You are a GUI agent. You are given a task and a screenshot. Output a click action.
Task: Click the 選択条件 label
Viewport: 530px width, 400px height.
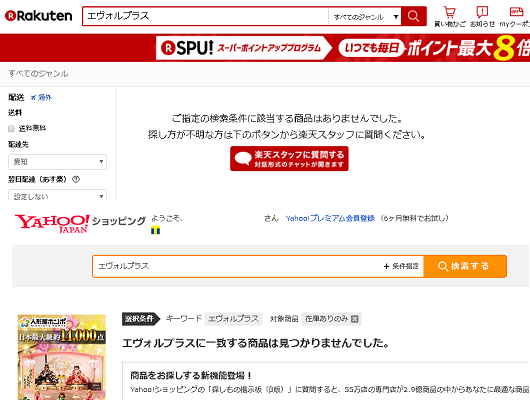click(x=141, y=319)
